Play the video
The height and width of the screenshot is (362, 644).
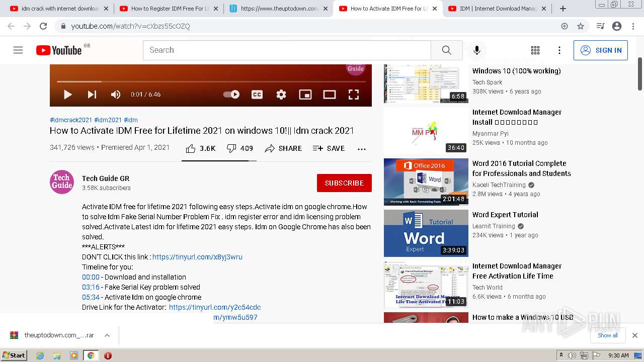pyautogui.click(x=68, y=95)
